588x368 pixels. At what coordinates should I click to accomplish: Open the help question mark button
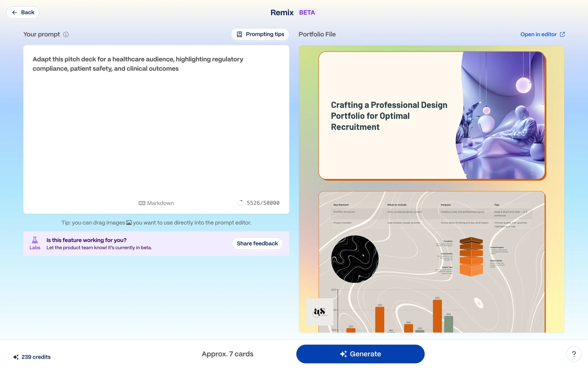click(x=574, y=354)
